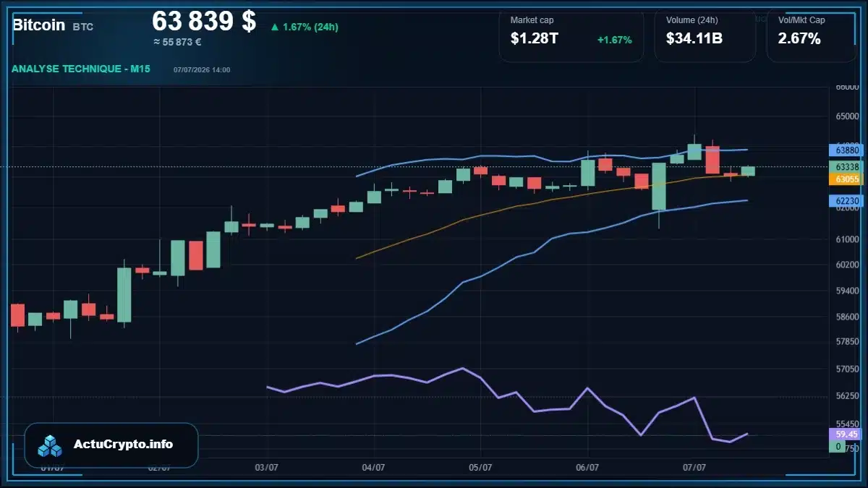Click the 05/07 date axis label
The width and height of the screenshot is (868, 488).
[480, 468]
